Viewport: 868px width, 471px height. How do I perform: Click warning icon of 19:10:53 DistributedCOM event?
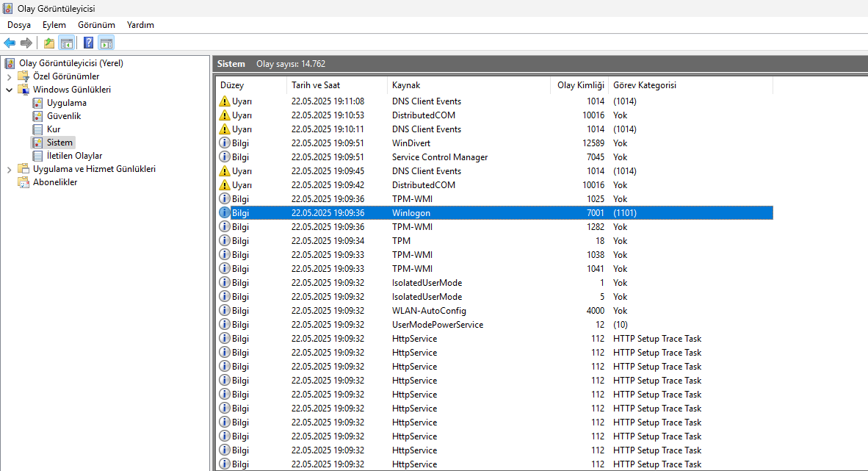[224, 115]
